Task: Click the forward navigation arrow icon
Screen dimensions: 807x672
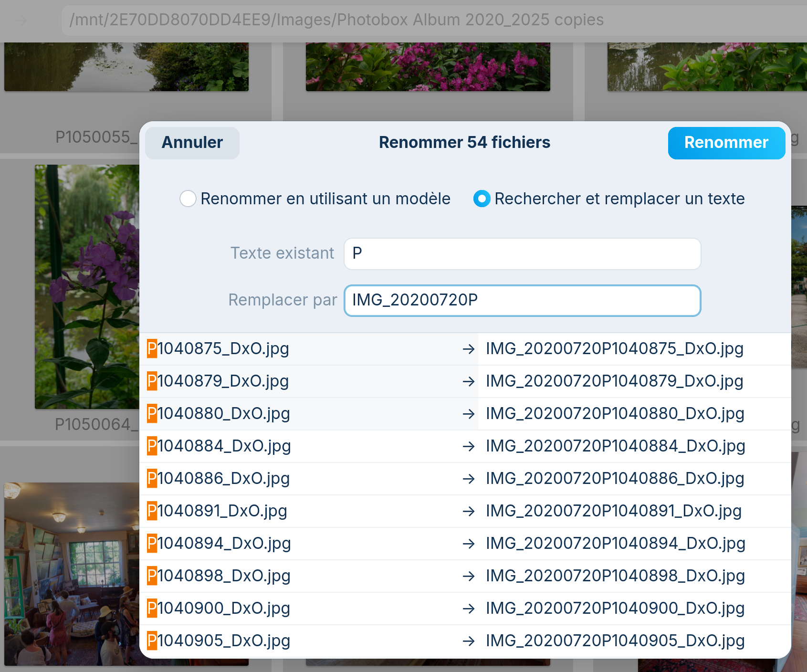Action: [x=21, y=21]
